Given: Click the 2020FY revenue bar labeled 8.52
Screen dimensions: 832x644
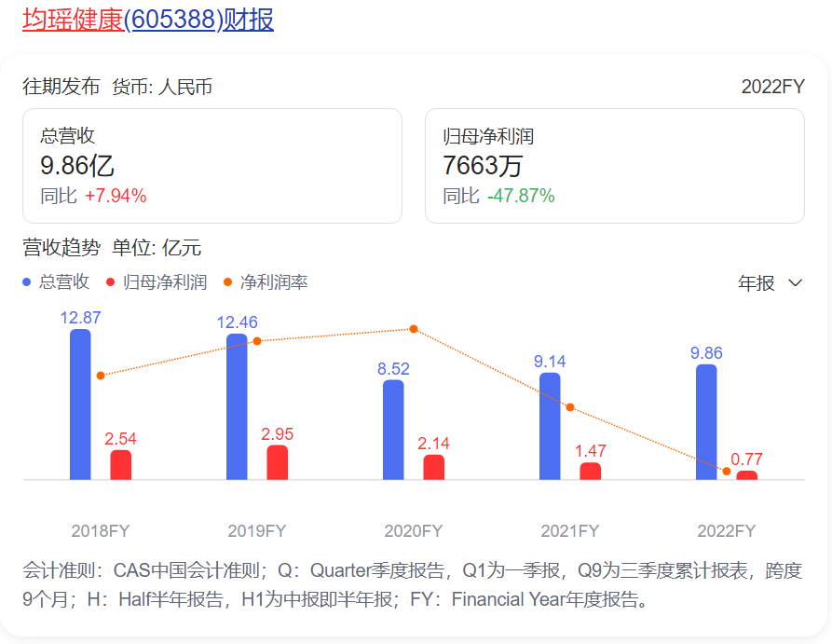Looking at the screenshot, I should [393, 430].
